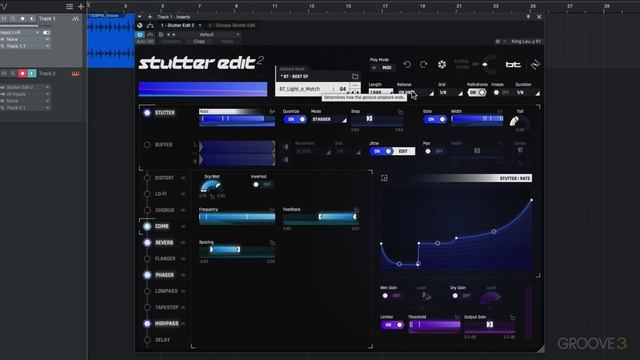Open the Stutter Mode STAGGER dropdown
The width and height of the screenshot is (640, 360).
(x=329, y=120)
